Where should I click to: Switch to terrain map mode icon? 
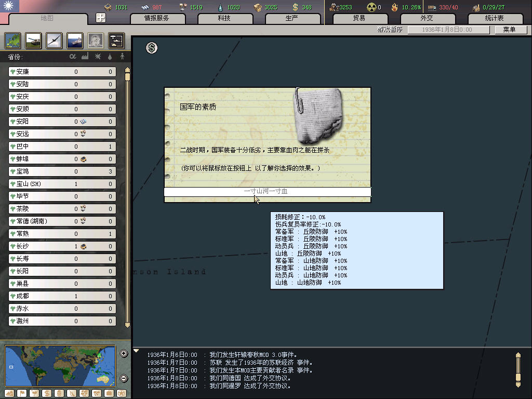[x=10, y=393]
